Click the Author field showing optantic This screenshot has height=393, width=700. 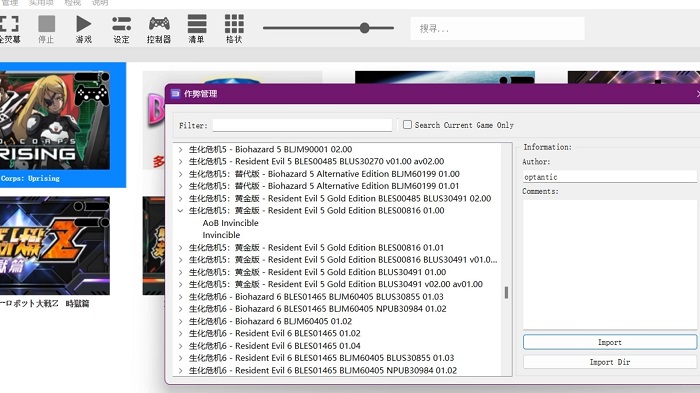pyautogui.click(x=610, y=177)
